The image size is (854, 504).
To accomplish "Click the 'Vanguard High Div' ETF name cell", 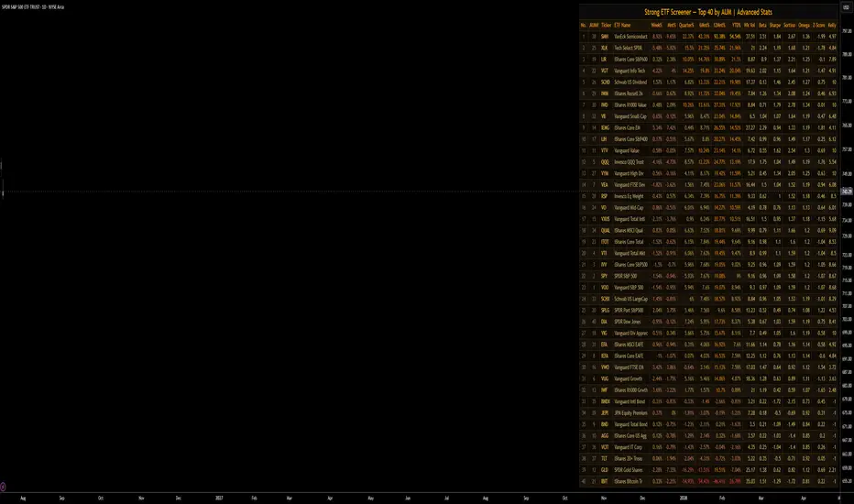I will (630, 174).
